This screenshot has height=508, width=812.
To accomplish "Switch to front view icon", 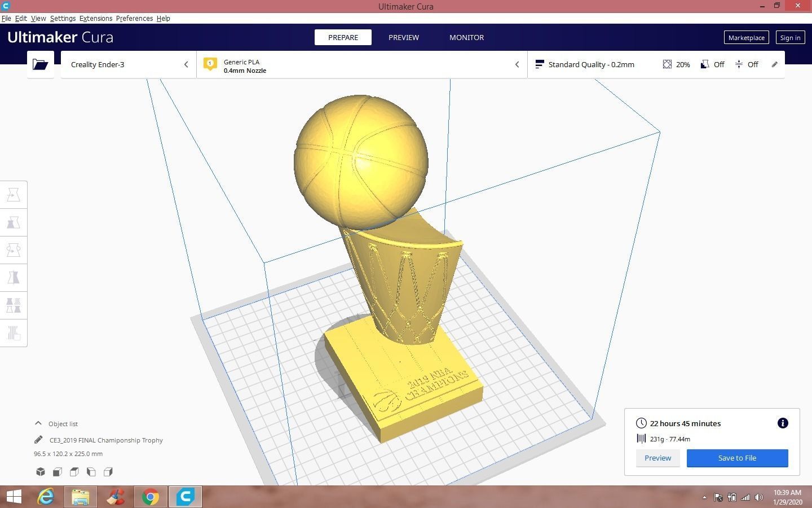I will [58, 472].
